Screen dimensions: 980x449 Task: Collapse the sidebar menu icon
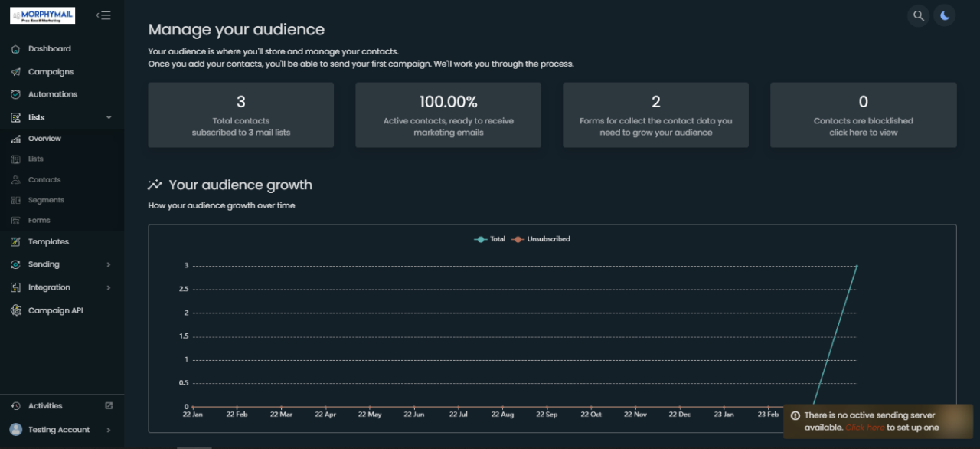103,15
